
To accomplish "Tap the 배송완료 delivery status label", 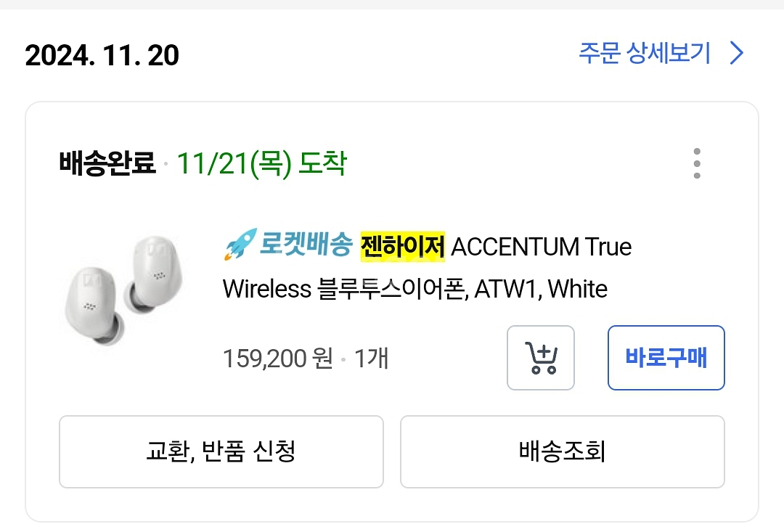I will [x=107, y=163].
